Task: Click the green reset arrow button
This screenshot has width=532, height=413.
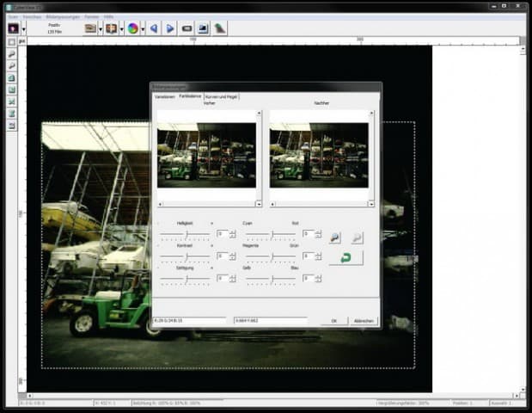Action: [345, 257]
